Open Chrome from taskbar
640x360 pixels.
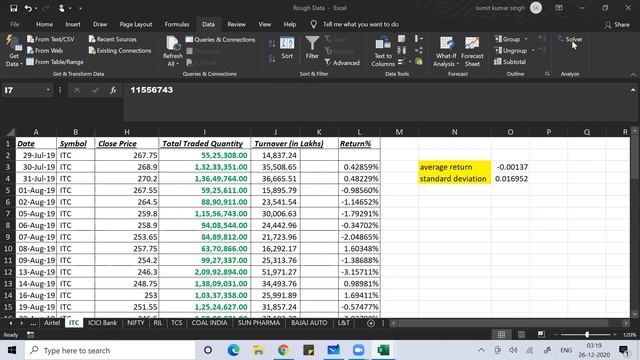point(283,350)
